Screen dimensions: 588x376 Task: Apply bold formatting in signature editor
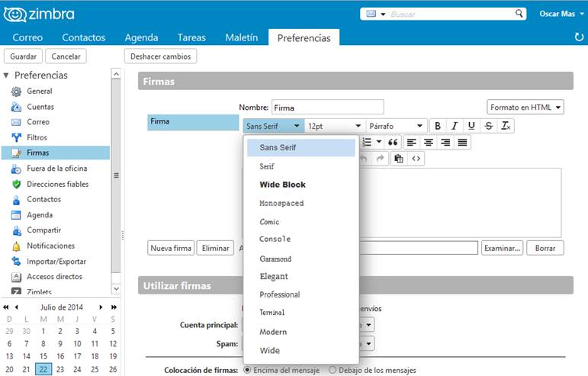438,126
